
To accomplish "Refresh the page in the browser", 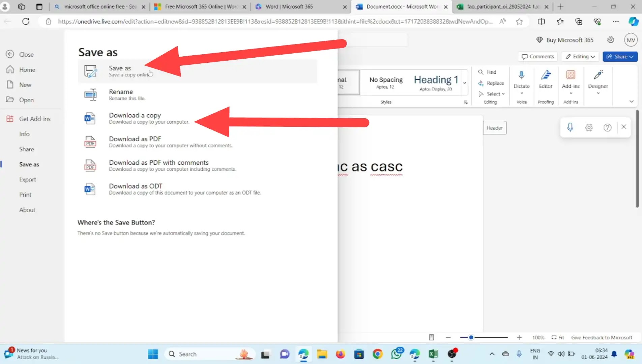I will [26, 22].
